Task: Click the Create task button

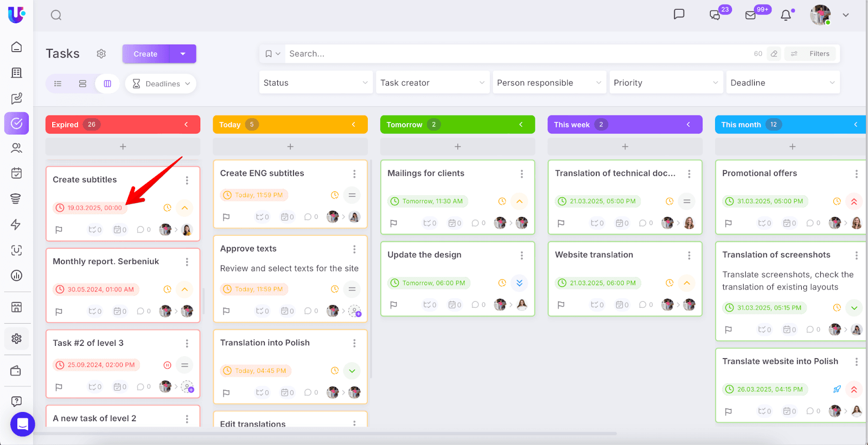Action: point(146,54)
